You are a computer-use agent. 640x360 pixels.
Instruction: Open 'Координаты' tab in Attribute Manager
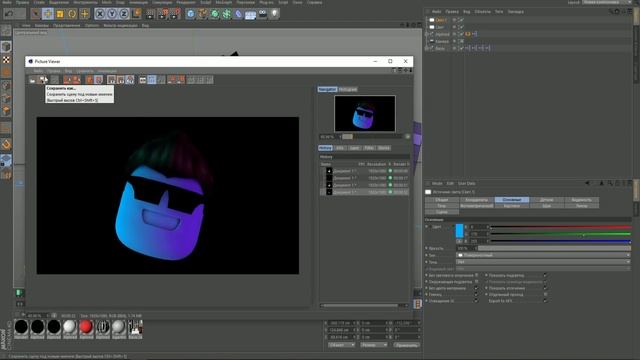(x=477, y=200)
